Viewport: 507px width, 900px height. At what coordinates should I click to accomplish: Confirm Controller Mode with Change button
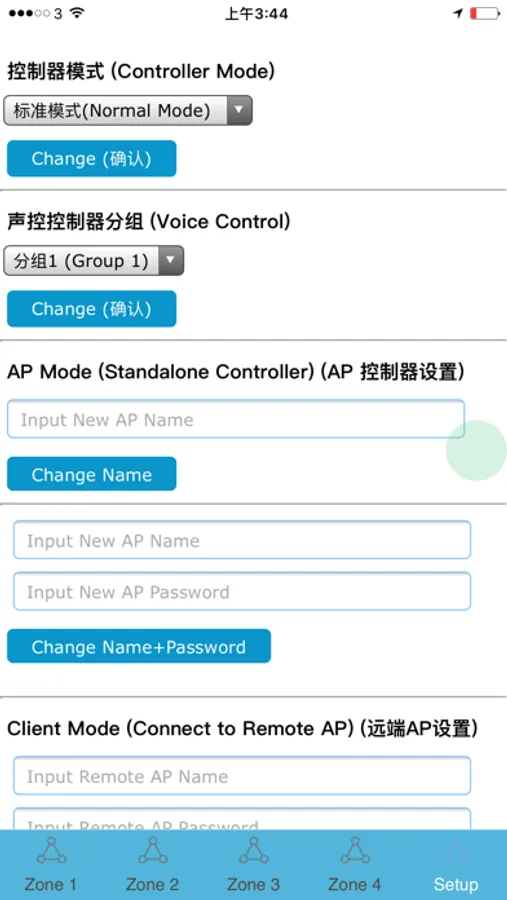coord(91,158)
